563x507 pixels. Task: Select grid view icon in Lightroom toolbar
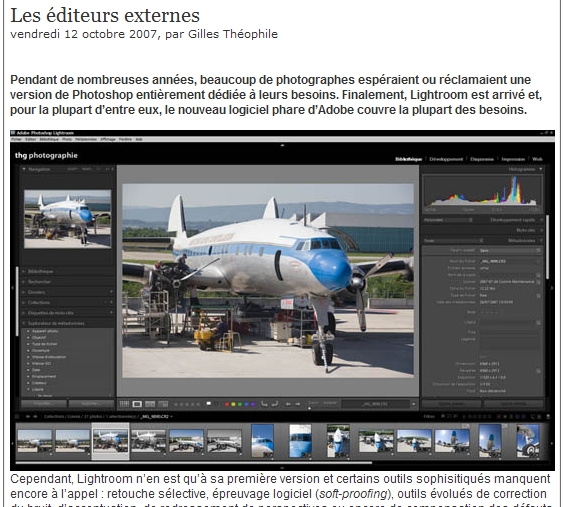click(124, 404)
